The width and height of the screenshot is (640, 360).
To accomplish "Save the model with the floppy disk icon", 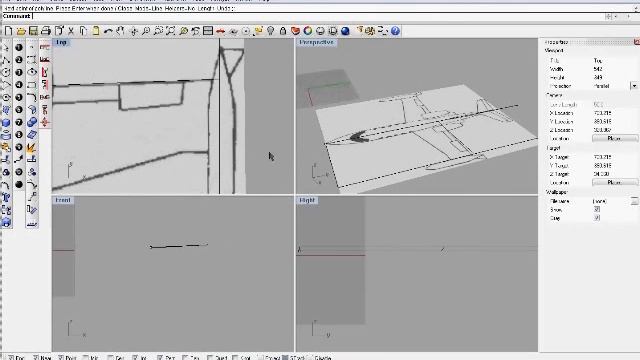I will coord(33,31).
